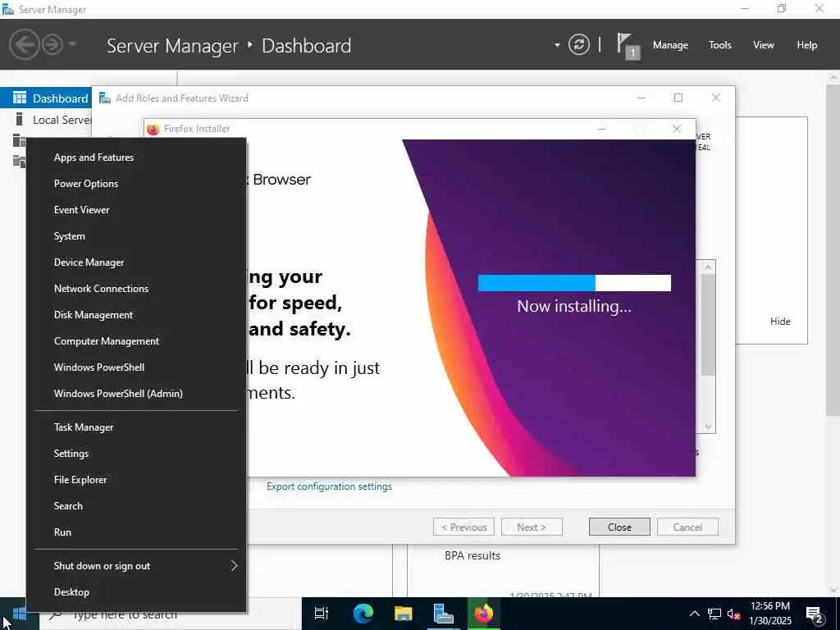
Task: Switch to Server Manager taskbar icon
Action: [443, 614]
